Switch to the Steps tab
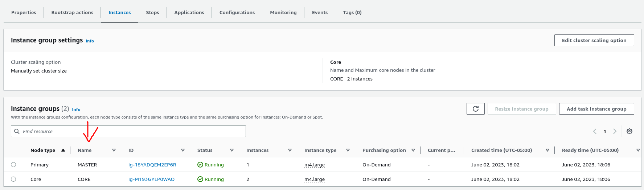The width and height of the screenshot is (644, 190). coord(152,12)
